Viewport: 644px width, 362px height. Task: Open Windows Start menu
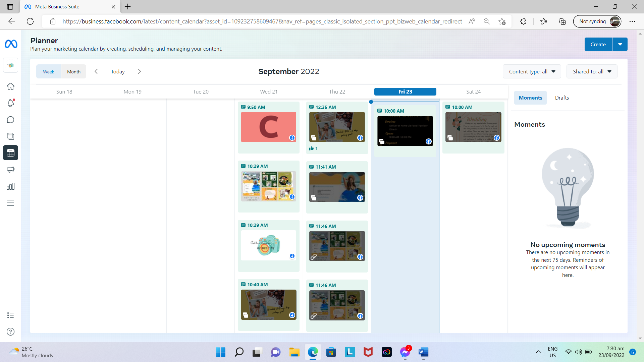coord(220,352)
